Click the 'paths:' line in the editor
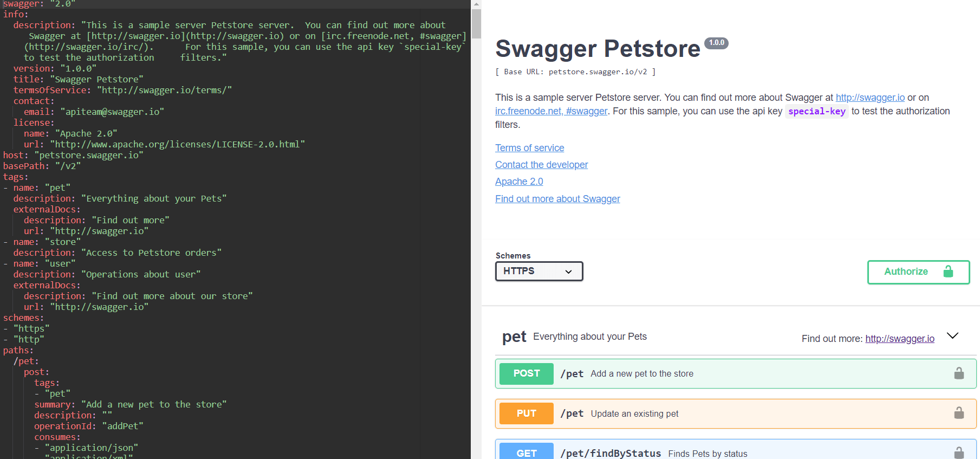980x459 pixels. click(x=18, y=350)
